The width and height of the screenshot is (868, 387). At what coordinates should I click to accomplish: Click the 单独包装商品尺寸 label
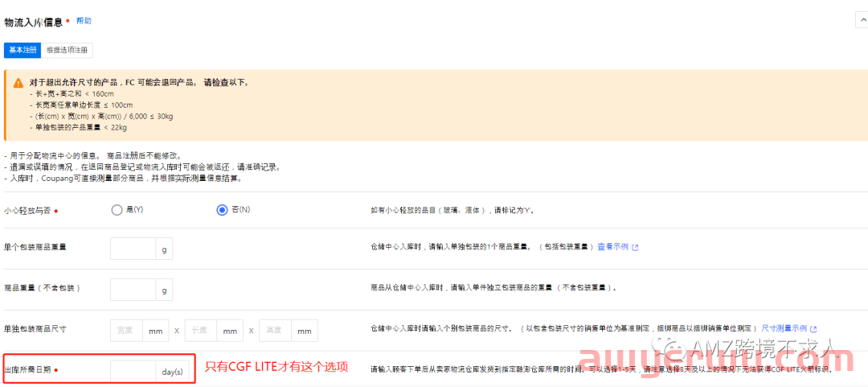(x=35, y=328)
